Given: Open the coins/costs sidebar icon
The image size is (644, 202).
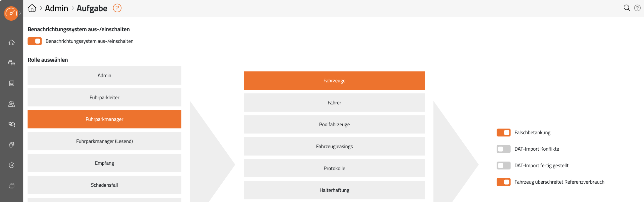Looking at the screenshot, I should click(x=12, y=145).
